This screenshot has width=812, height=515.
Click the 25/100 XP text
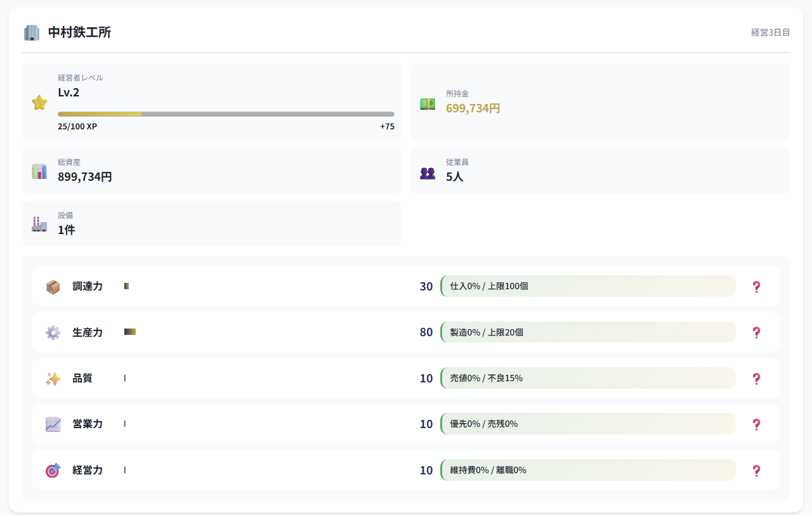77,126
